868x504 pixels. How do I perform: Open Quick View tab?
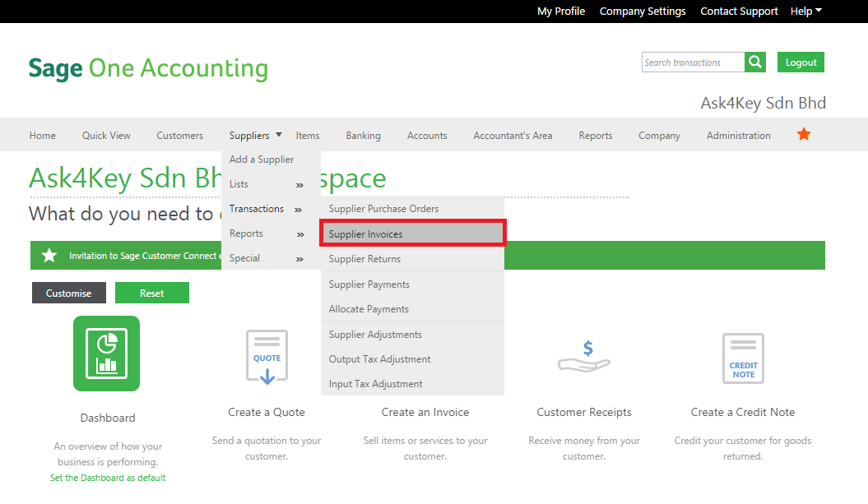coord(106,136)
